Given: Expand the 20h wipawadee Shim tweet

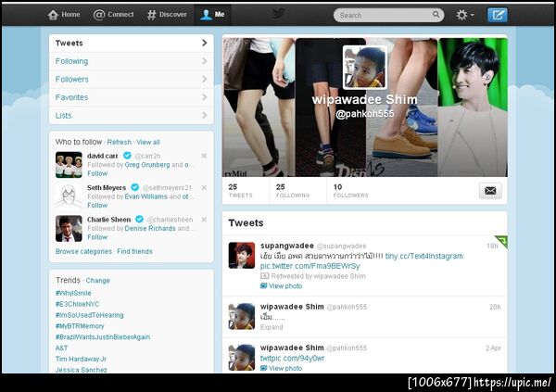Looking at the screenshot, I should 272,327.
